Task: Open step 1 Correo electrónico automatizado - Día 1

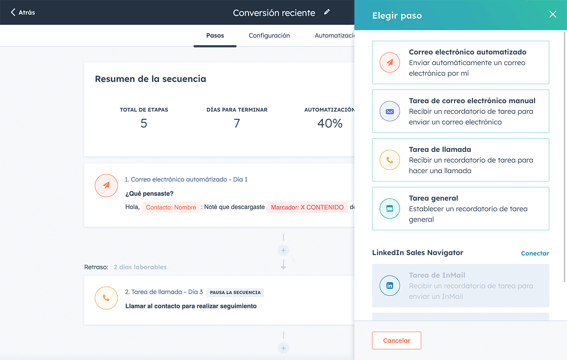Action: 186,179
